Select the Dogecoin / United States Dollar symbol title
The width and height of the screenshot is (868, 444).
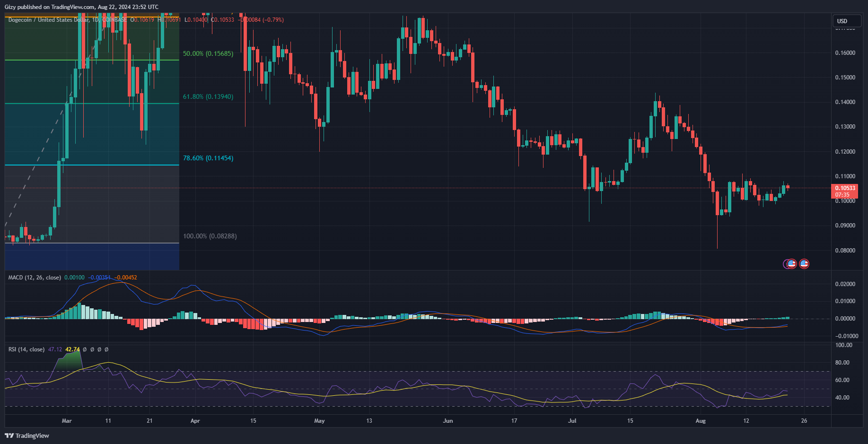pos(49,20)
